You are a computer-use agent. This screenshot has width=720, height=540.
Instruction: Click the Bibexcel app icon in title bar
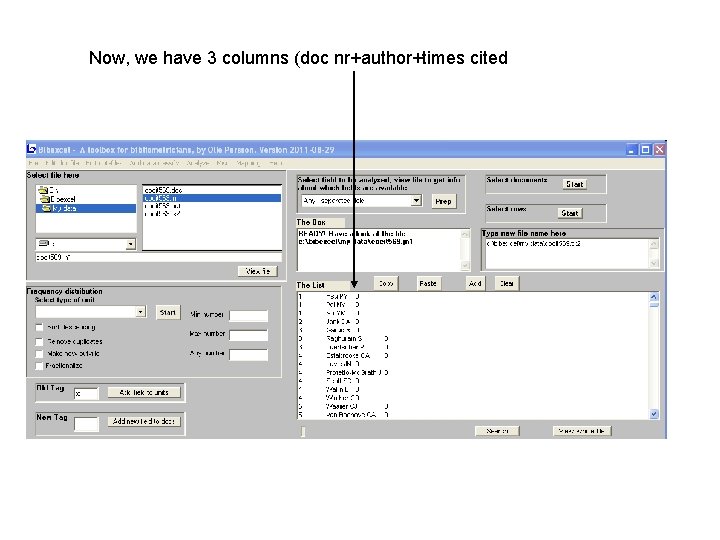[32, 149]
